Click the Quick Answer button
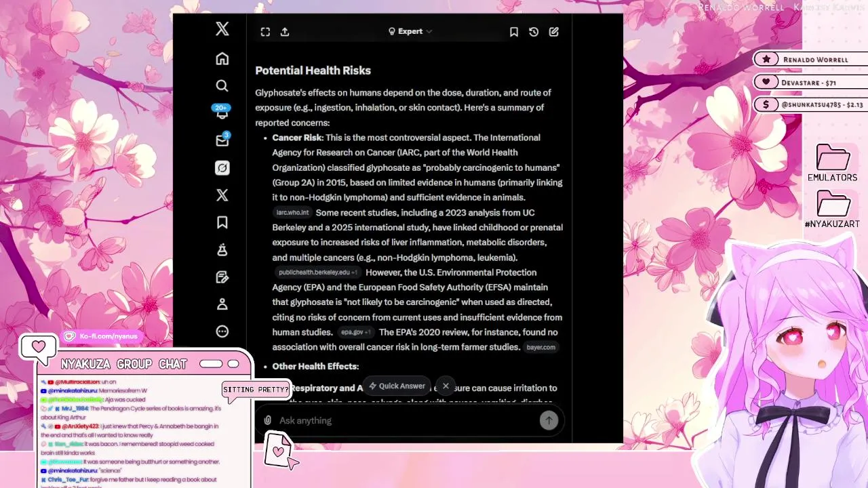The width and height of the screenshot is (868, 488). point(397,386)
